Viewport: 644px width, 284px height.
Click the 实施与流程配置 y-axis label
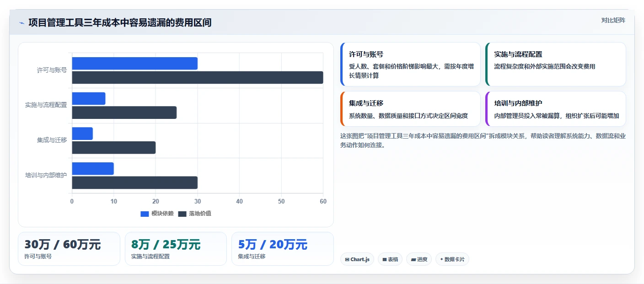[x=46, y=105]
